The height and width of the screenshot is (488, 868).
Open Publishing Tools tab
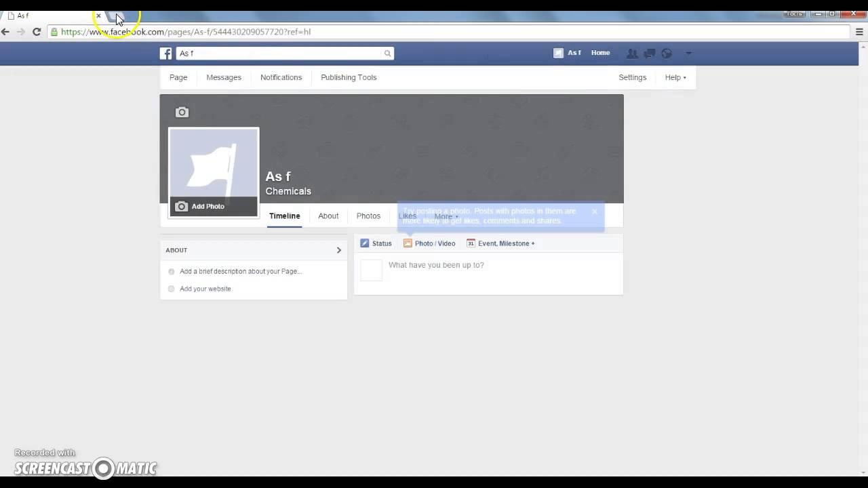[349, 77]
